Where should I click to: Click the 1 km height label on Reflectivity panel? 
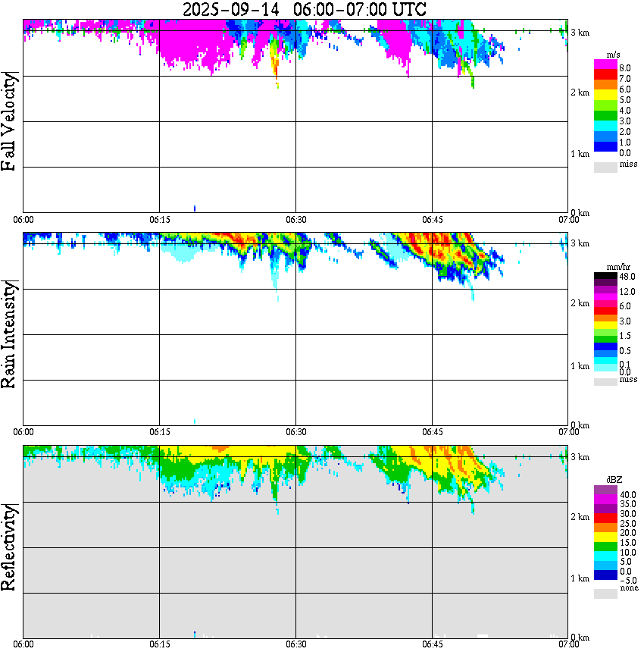tap(580, 578)
